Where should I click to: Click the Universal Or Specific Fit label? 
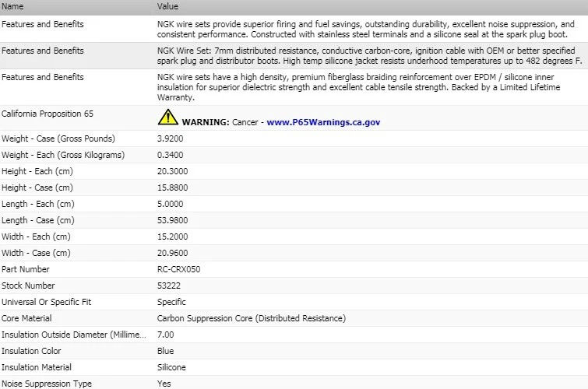46,302
